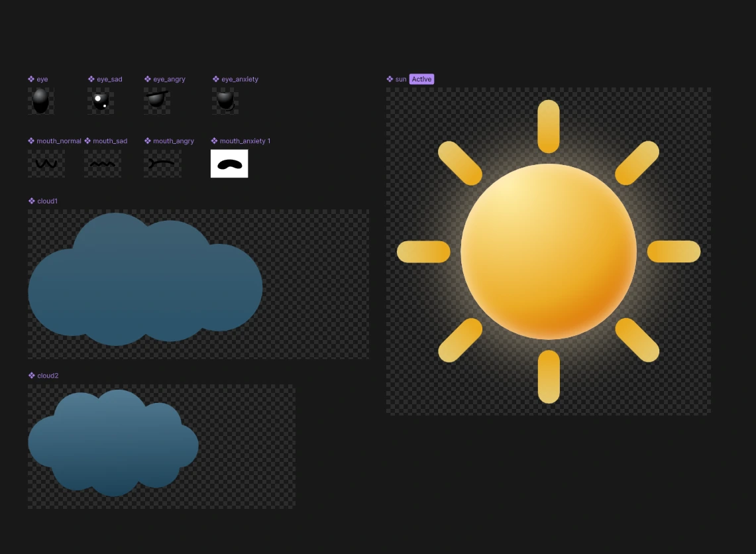
Task: Click the sun's upper-left diagonal ray
Action: tap(460, 163)
